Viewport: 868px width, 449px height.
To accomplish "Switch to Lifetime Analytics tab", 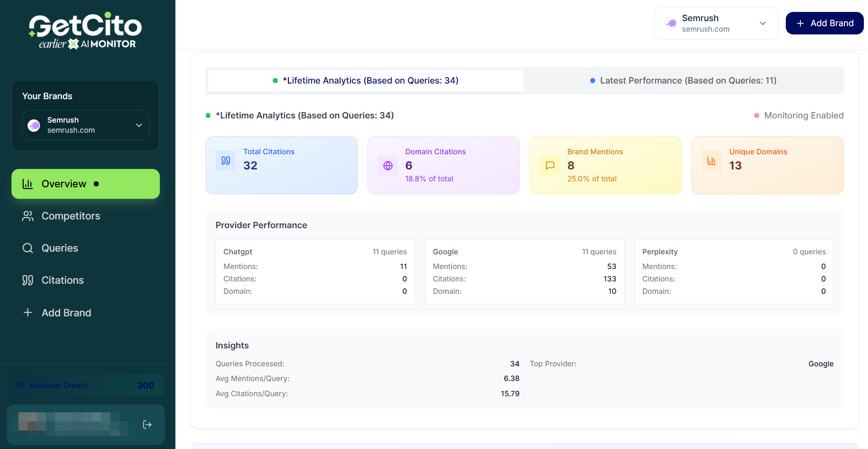I will [366, 81].
